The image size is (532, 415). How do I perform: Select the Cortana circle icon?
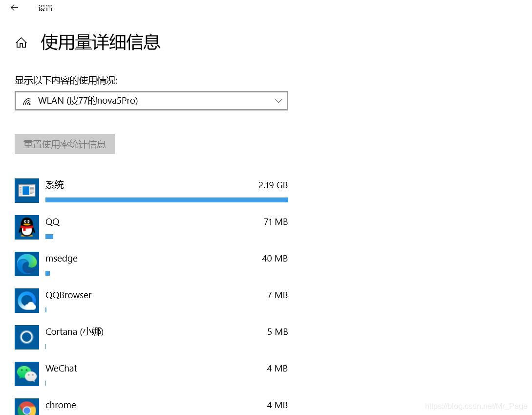[27, 337]
